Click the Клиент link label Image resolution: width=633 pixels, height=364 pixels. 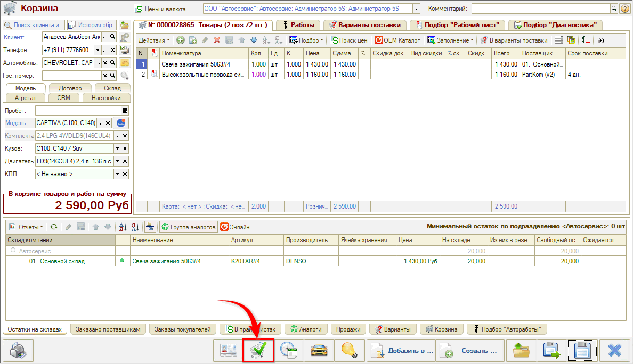pyautogui.click(x=14, y=37)
